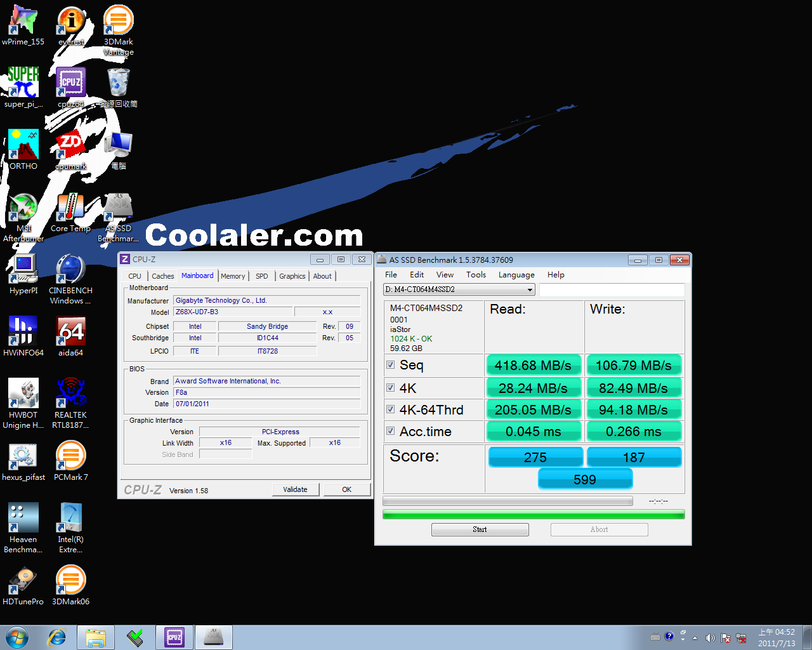Click the green benchmark progress bar

click(534, 514)
